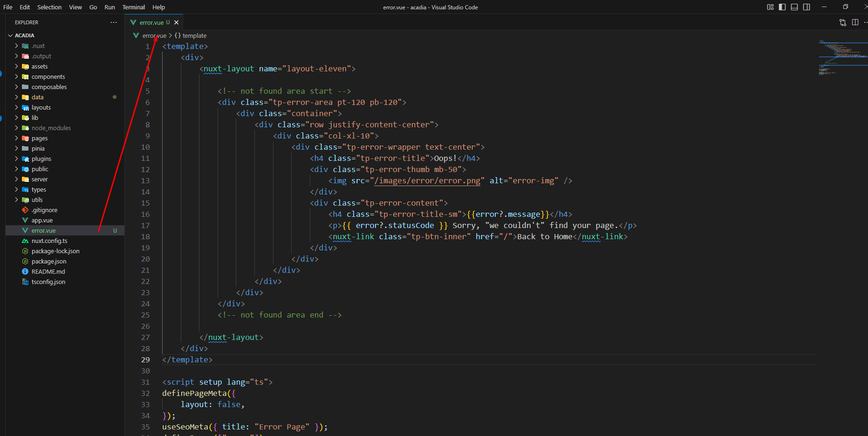Place cursor on the useSeoMeta line
The width and height of the screenshot is (868, 436).
[x=245, y=427]
